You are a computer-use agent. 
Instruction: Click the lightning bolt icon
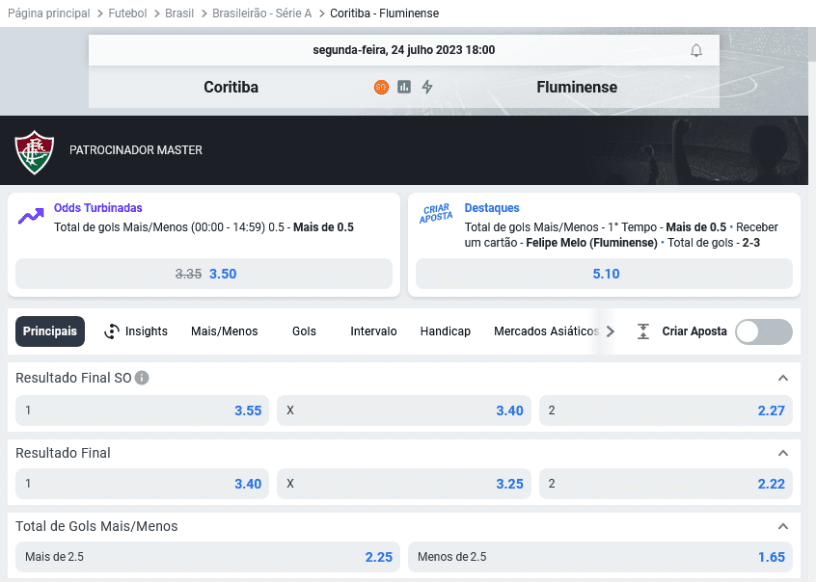click(427, 87)
